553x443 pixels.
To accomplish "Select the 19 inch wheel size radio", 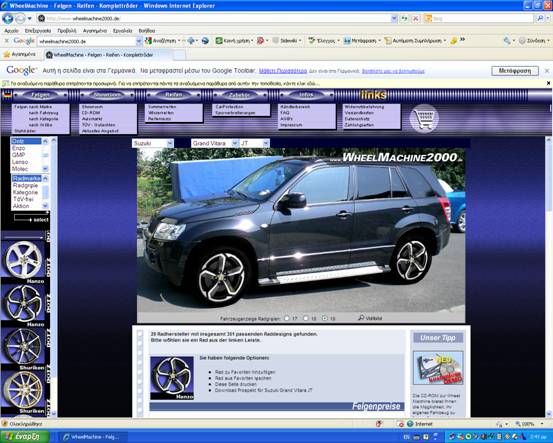I will point(324,318).
